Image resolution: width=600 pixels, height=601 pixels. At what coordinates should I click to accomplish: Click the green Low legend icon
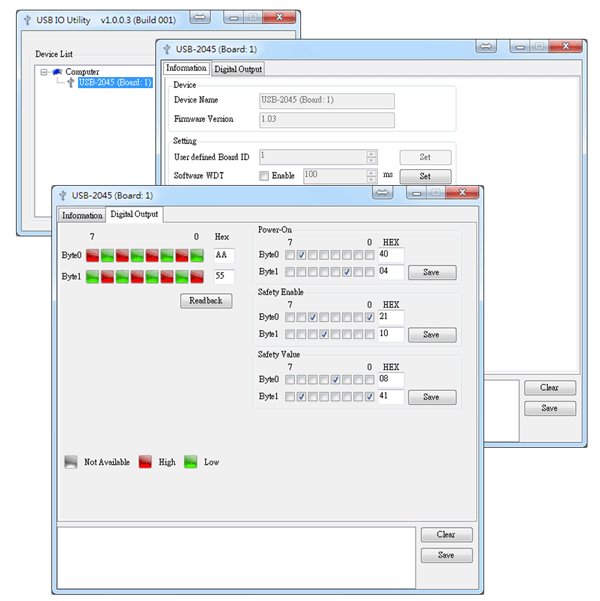click(191, 462)
